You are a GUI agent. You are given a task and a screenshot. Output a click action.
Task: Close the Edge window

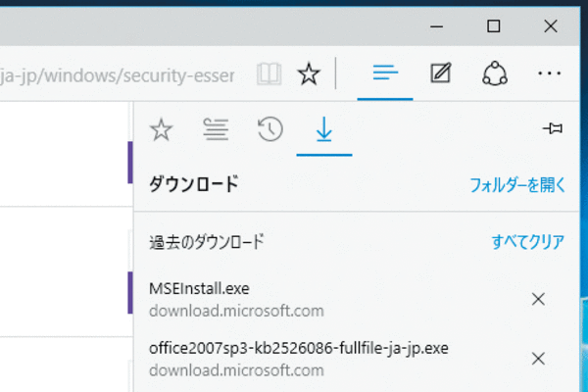click(x=551, y=26)
